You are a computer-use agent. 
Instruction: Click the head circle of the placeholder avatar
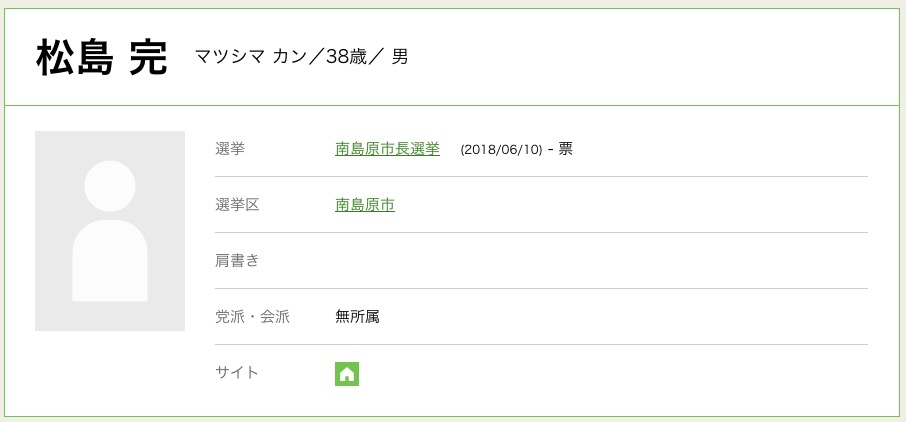(110, 186)
